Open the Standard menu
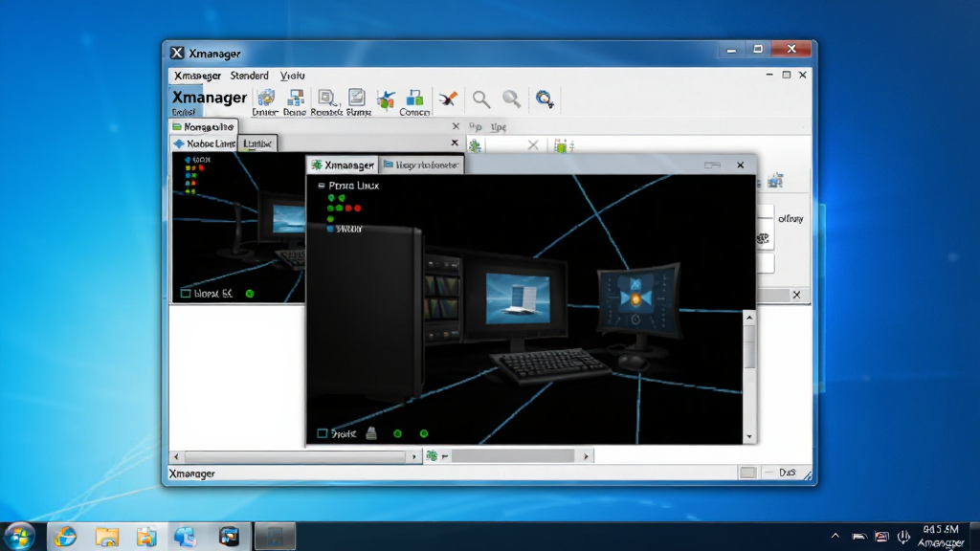 coord(249,76)
